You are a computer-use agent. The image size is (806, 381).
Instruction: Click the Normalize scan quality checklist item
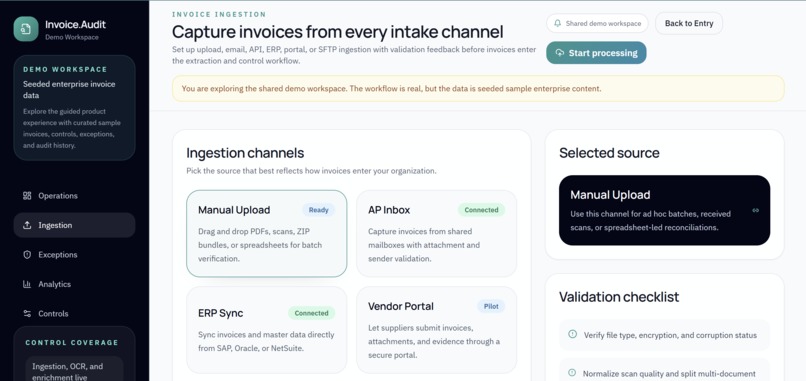pyautogui.click(x=664, y=371)
